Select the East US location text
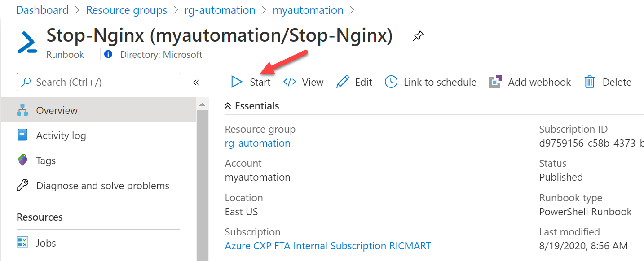 coord(241,212)
